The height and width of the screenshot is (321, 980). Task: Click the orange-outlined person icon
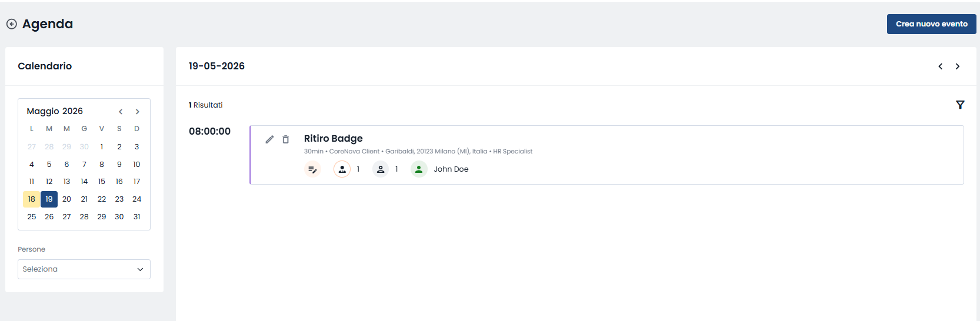[x=342, y=169]
